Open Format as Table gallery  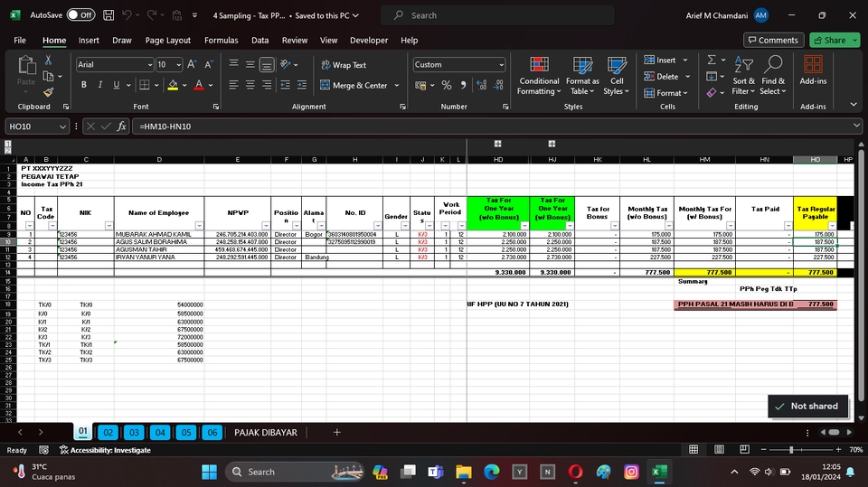point(582,75)
